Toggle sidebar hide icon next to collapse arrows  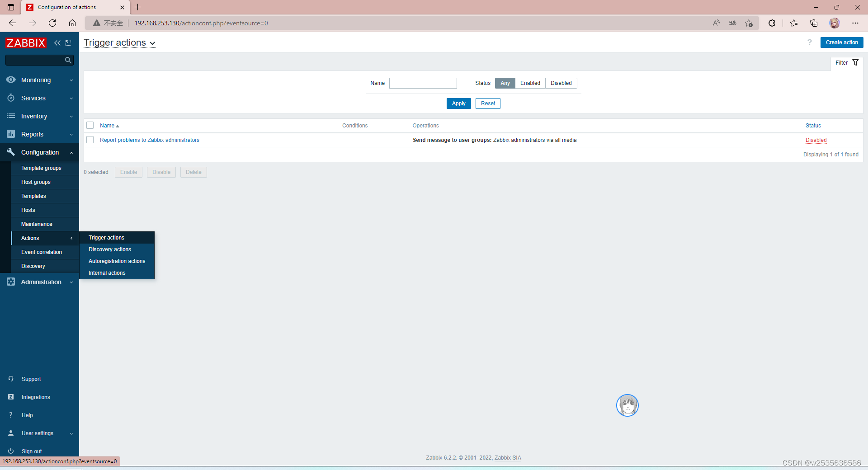(68, 43)
